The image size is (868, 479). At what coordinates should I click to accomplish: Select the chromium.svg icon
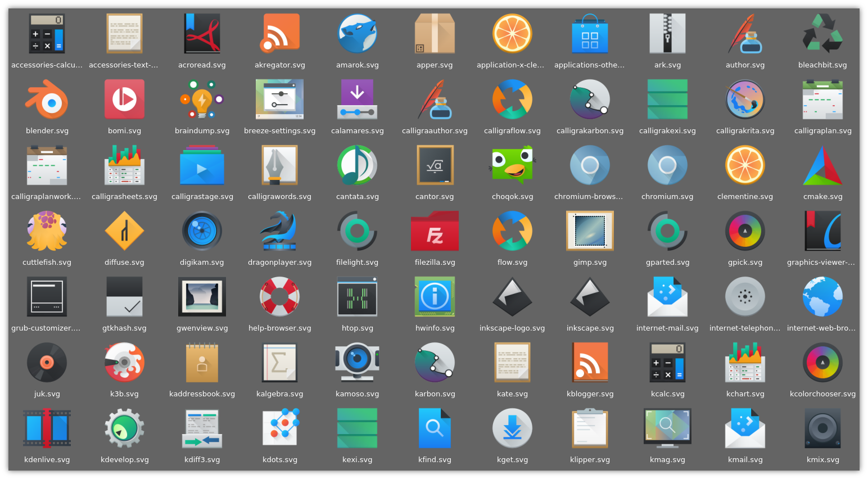pyautogui.click(x=667, y=165)
